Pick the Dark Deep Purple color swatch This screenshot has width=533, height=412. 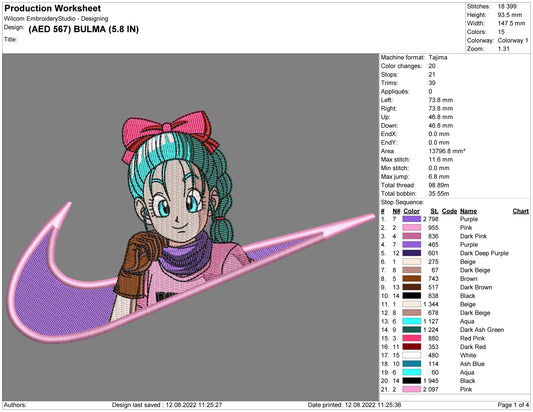point(411,253)
